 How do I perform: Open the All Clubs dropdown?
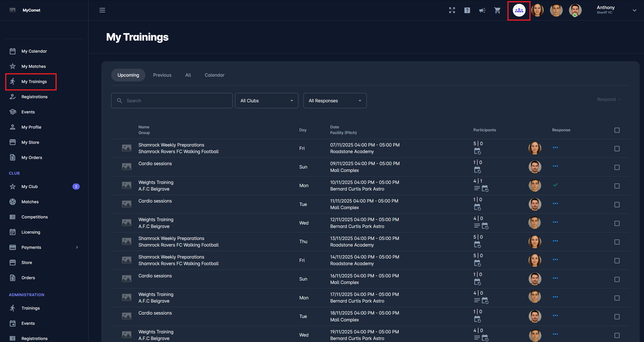click(266, 101)
